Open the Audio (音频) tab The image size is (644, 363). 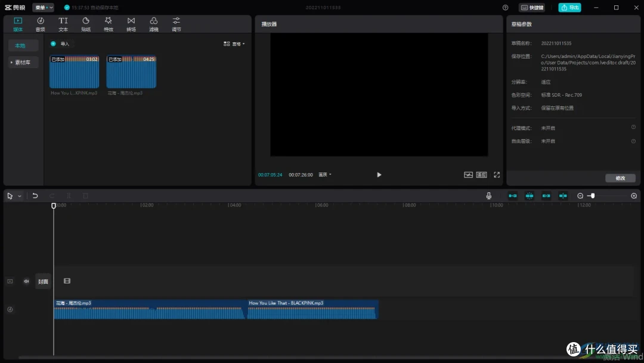(x=41, y=24)
